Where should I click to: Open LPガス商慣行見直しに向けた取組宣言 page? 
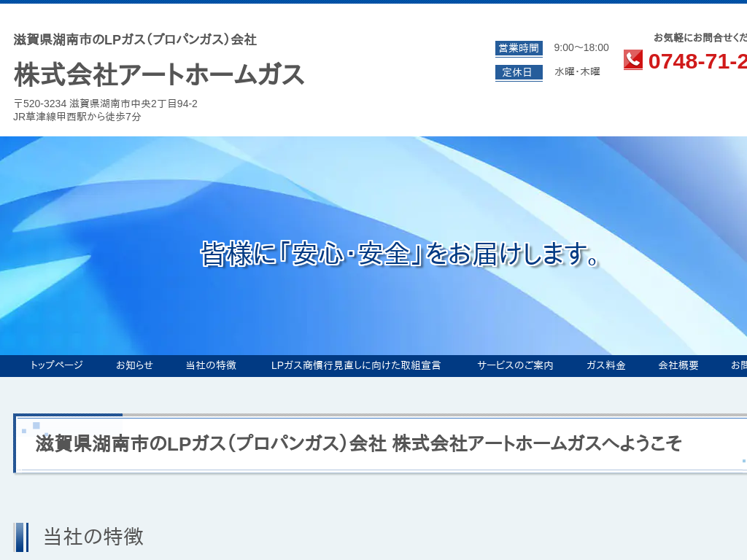[x=356, y=365]
